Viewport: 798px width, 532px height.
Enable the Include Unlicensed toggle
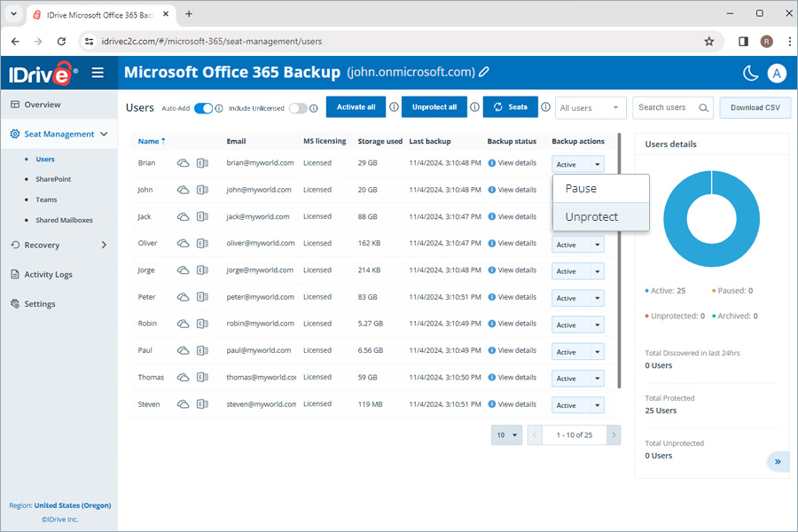pos(298,108)
